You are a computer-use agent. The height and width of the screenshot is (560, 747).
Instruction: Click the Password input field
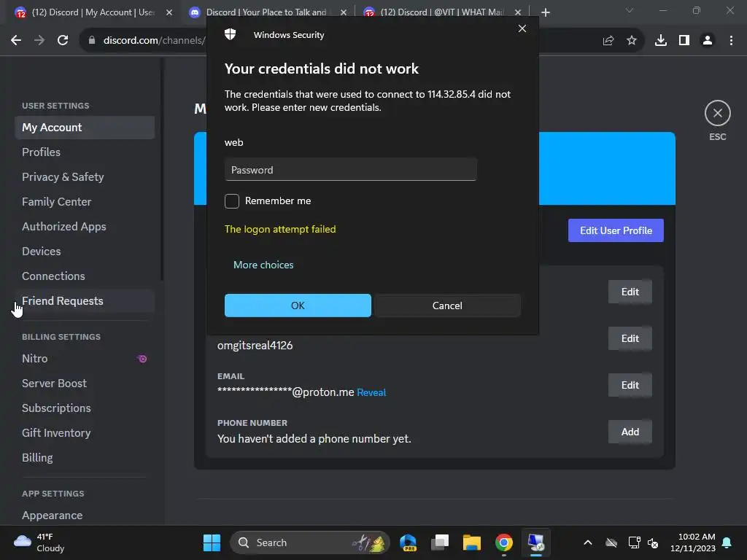[351, 169]
